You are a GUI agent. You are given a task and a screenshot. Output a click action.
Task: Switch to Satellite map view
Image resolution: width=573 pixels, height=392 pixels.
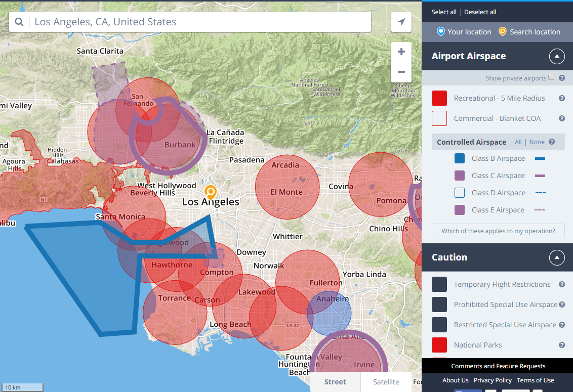[386, 382]
